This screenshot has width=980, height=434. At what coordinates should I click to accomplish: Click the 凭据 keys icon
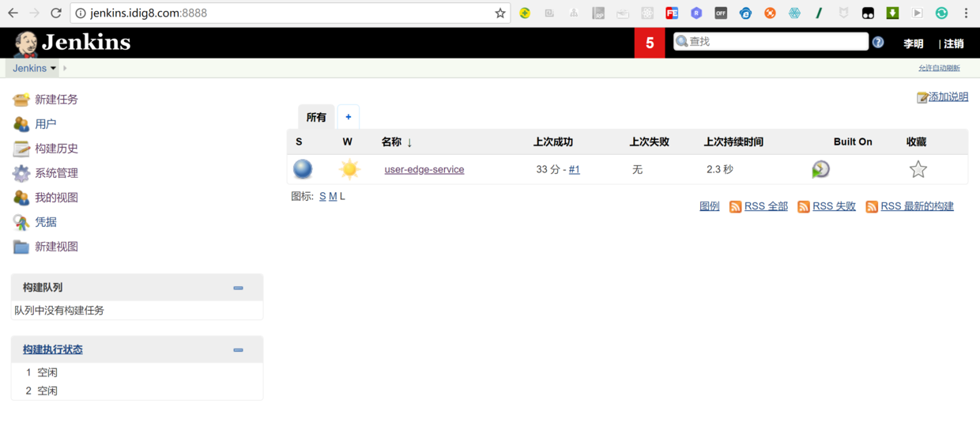(21, 222)
